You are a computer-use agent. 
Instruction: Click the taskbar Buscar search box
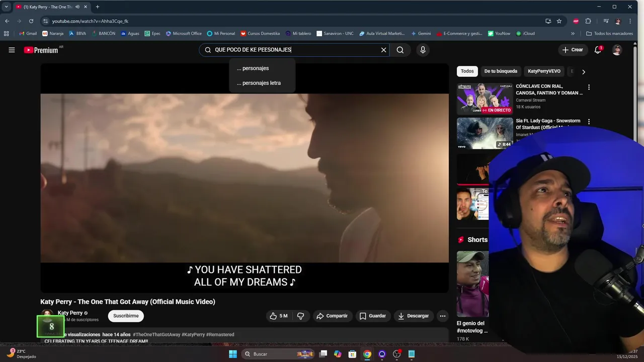tap(279, 354)
